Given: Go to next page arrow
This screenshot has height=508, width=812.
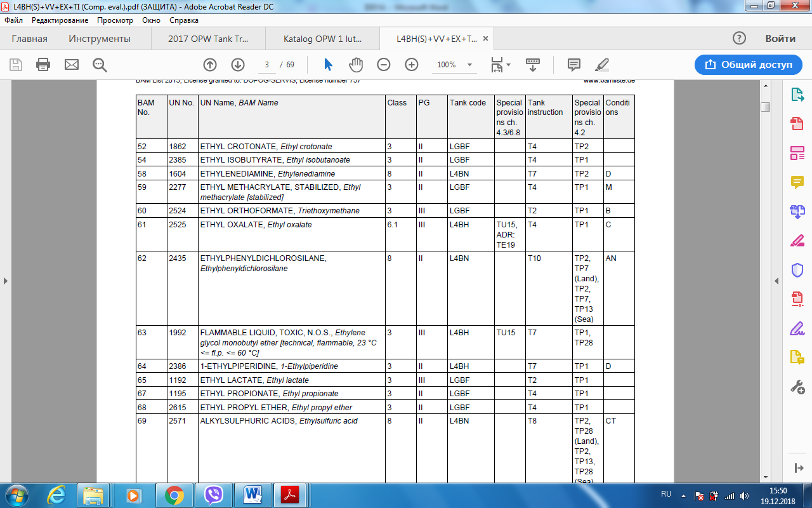Looking at the screenshot, I should [238, 64].
